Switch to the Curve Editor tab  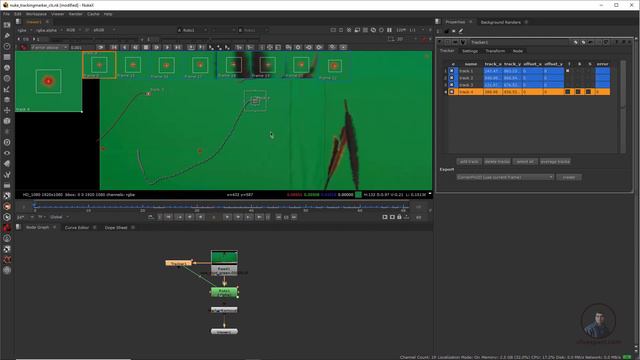click(x=77, y=227)
